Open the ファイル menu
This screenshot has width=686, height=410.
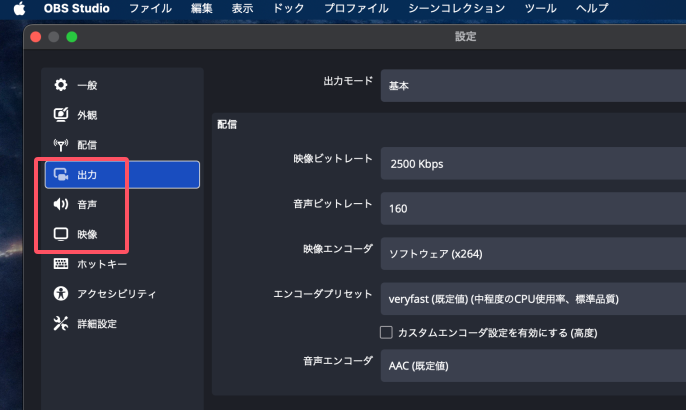point(150,8)
